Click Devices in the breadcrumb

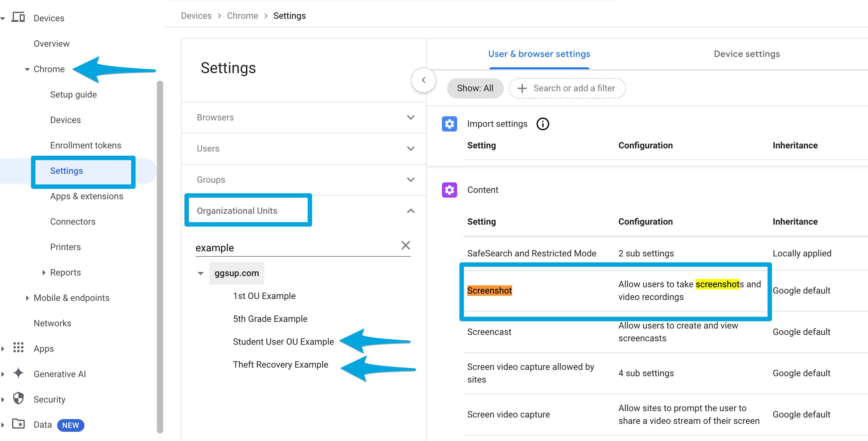click(x=196, y=16)
